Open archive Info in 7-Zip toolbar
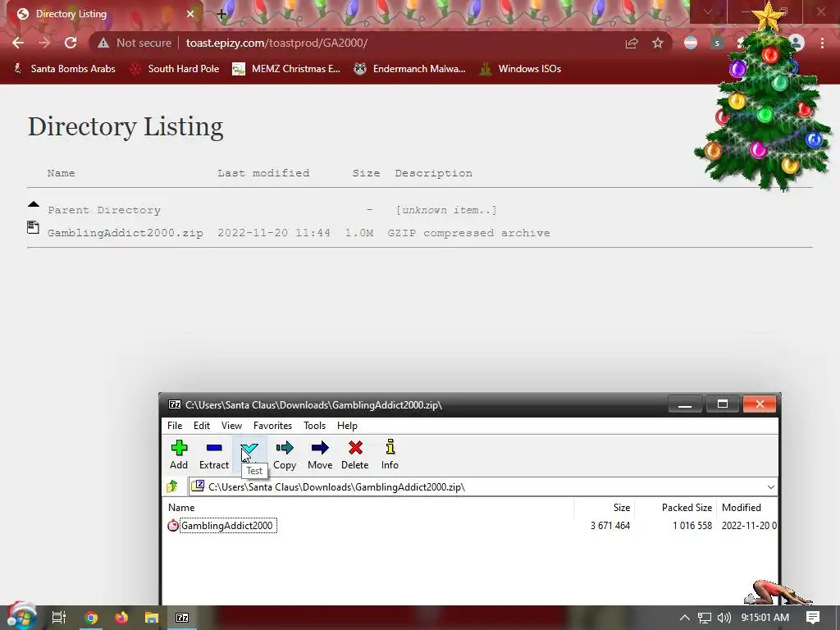Screen dimensions: 840x630 [390, 454]
